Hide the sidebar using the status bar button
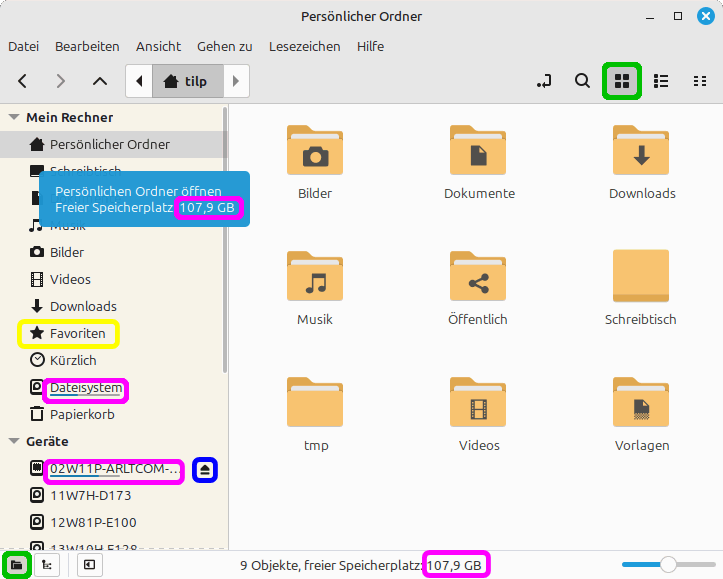Image resolution: width=723 pixels, height=579 pixels. [x=88, y=565]
